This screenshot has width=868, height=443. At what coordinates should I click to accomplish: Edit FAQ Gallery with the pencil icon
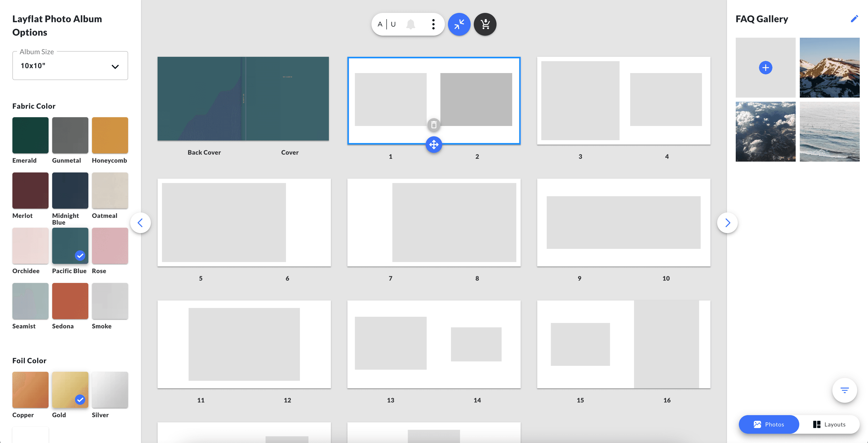click(x=854, y=19)
